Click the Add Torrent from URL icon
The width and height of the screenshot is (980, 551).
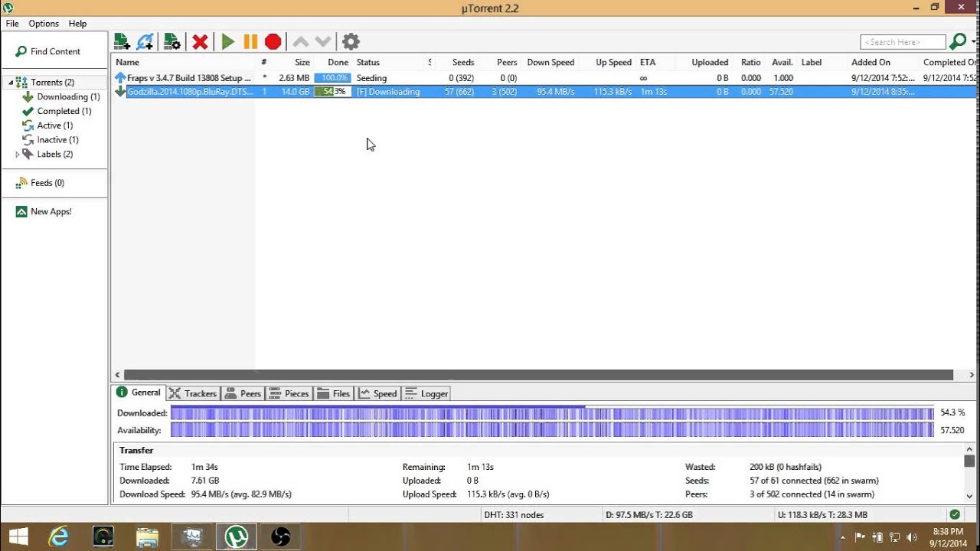pos(145,41)
